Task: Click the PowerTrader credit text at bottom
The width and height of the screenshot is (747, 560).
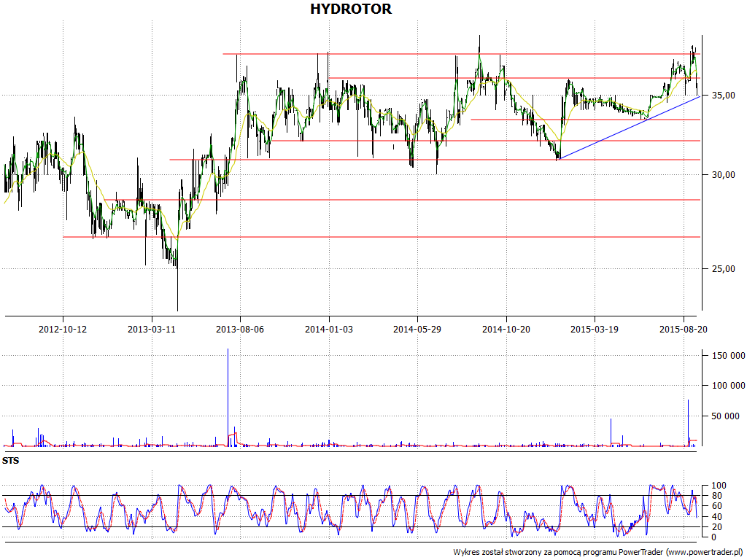Action: click(x=598, y=553)
